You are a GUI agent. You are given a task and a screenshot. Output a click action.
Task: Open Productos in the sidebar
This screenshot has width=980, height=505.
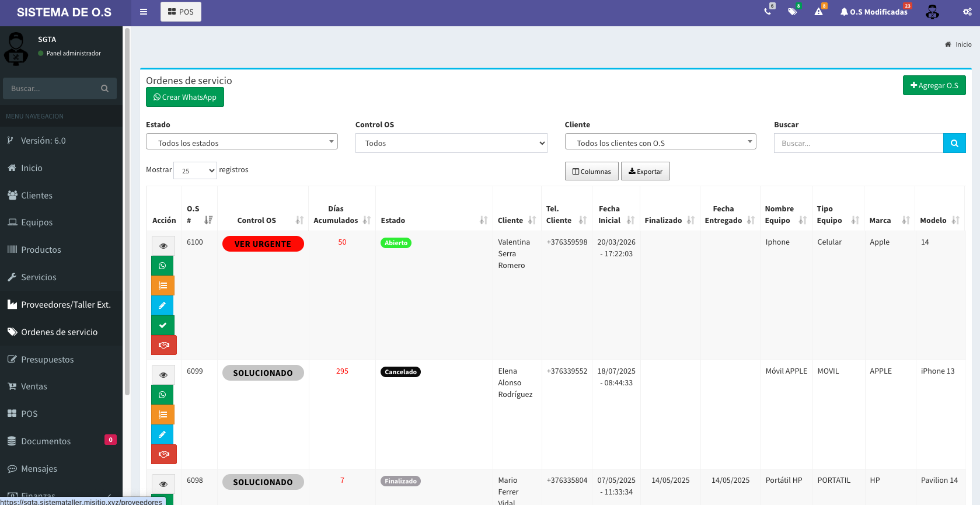[x=61, y=250]
